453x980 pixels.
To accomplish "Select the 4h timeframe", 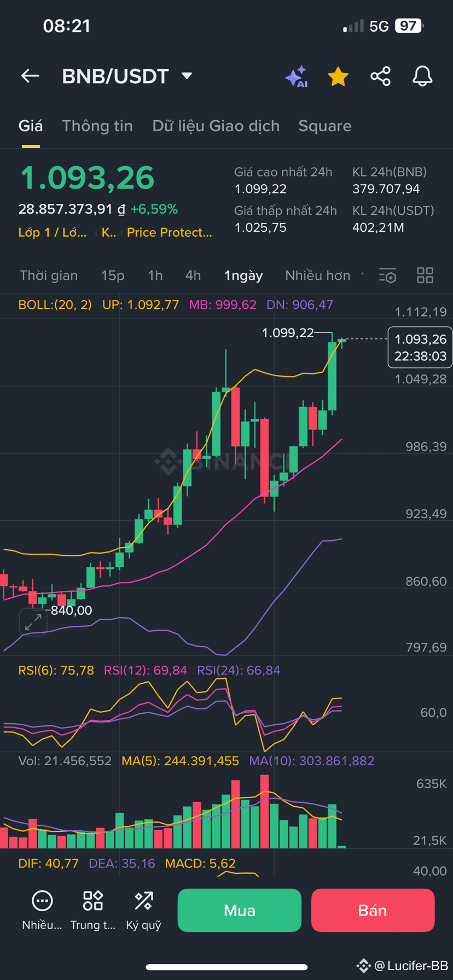I will [x=193, y=275].
